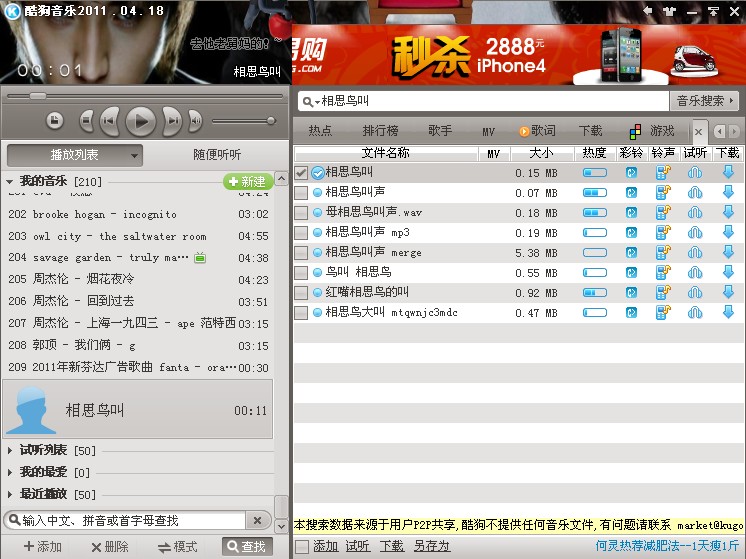Screen dimensions: 746x559
Task: Expand the 我的最爱 group
Action: [x=10, y=472]
